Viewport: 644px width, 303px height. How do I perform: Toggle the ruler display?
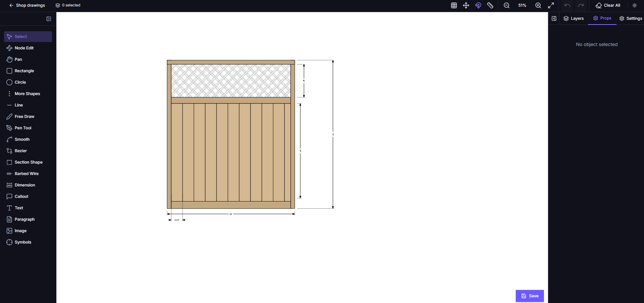(490, 5)
